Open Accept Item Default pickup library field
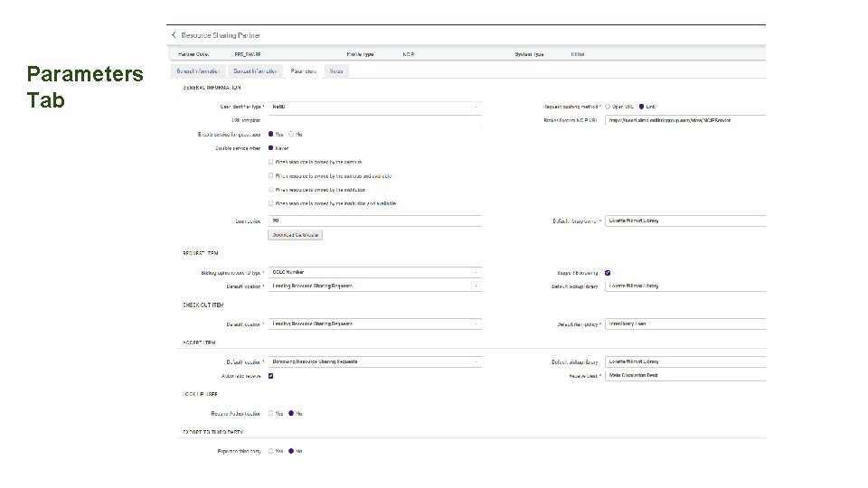This screenshot has height=488, width=868. tap(685, 361)
